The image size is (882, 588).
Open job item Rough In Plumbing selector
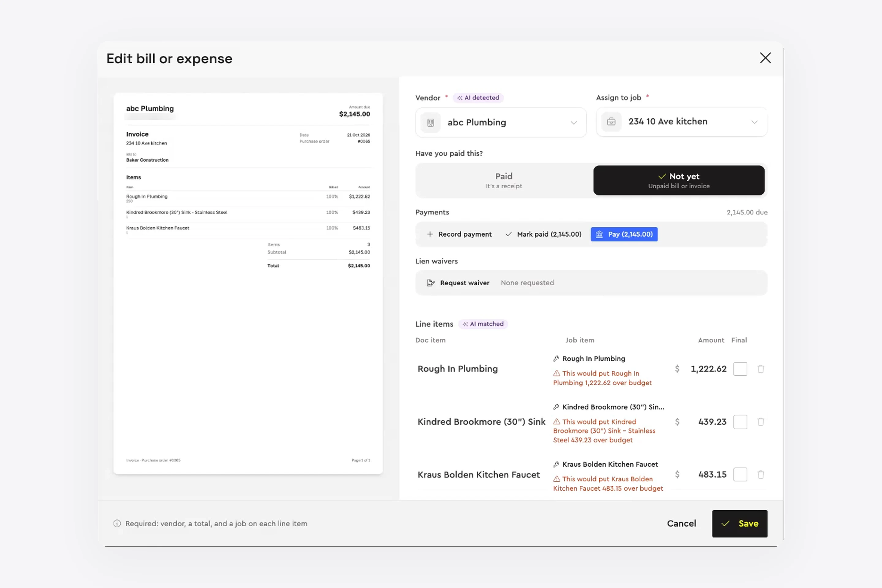tap(590, 359)
